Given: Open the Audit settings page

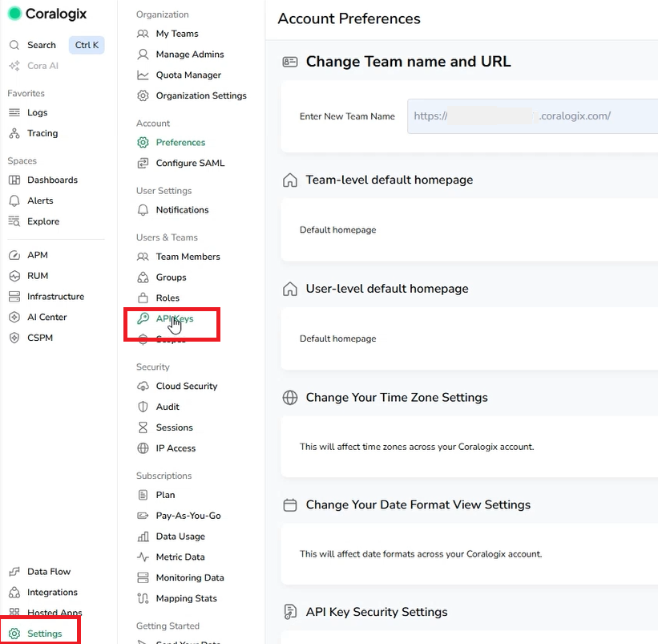Looking at the screenshot, I should click(x=168, y=407).
